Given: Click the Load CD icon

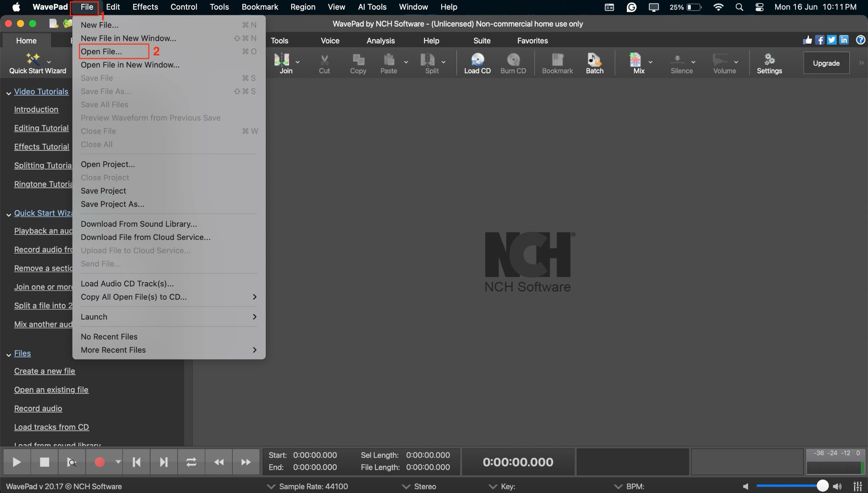Looking at the screenshot, I should (478, 60).
